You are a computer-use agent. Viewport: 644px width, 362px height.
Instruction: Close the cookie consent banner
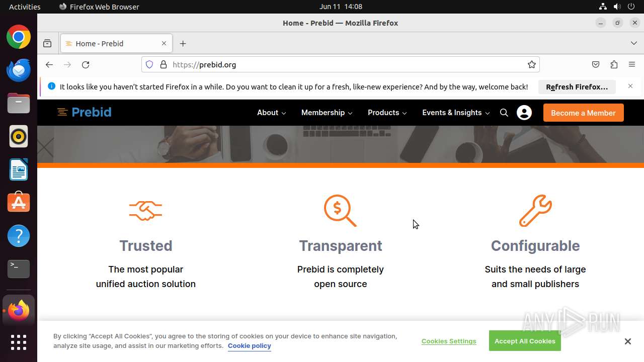627,341
